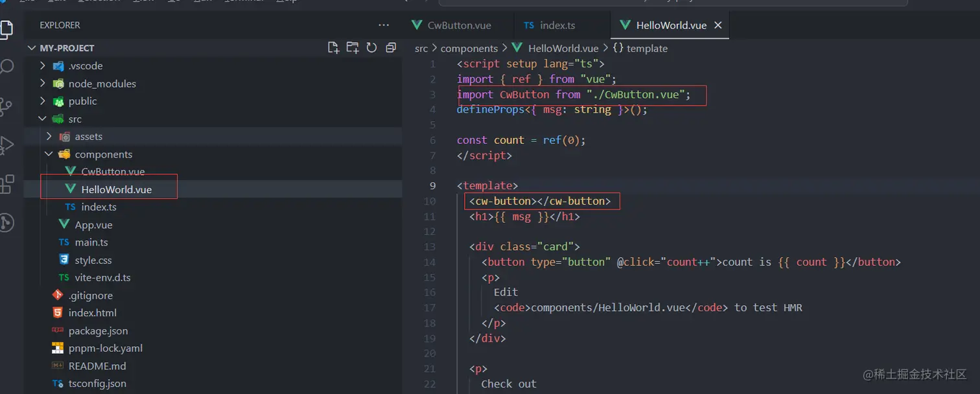The width and height of the screenshot is (980, 394).
Task: Create a new file in MY-PROJECT
Action: tap(333, 47)
